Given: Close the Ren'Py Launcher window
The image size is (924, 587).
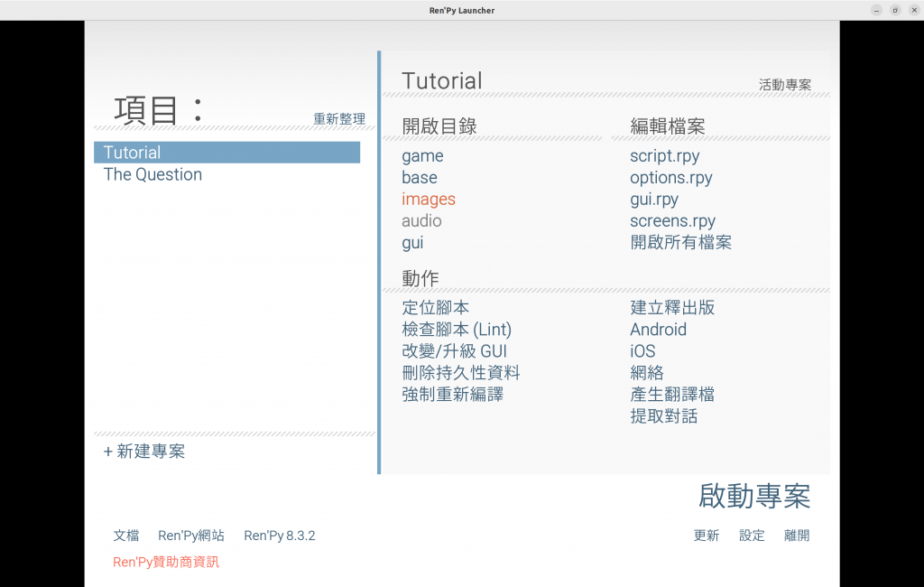Looking at the screenshot, I should tap(914, 10).
